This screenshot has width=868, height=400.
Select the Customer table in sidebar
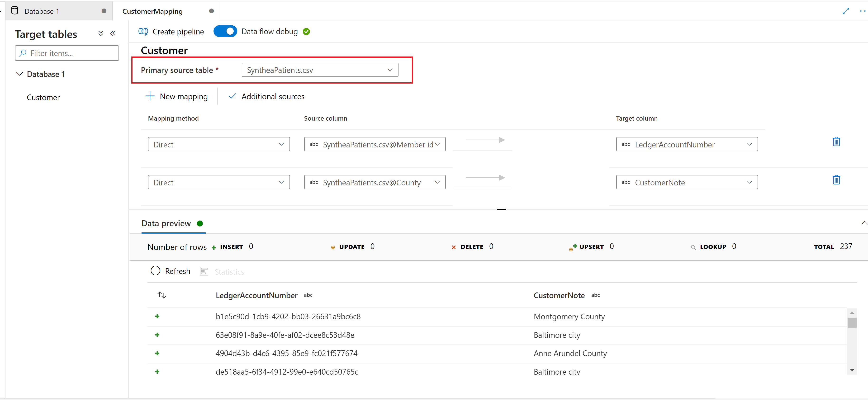pyautogui.click(x=44, y=97)
